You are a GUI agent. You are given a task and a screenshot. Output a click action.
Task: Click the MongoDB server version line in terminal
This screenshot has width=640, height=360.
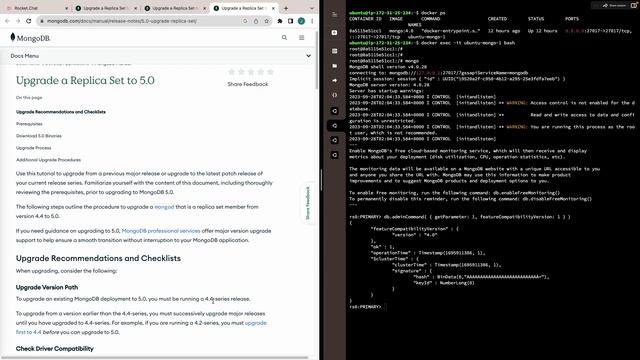pyautogui.click(x=389, y=85)
